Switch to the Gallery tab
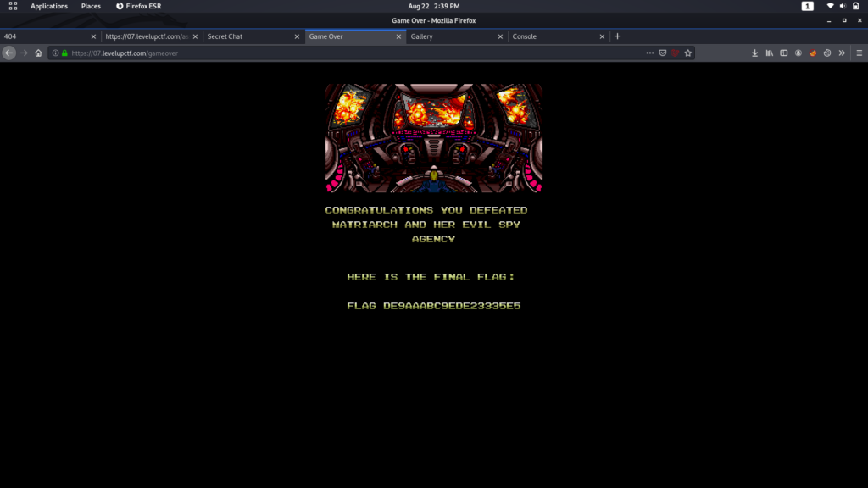The image size is (868, 488). point(458,36)
